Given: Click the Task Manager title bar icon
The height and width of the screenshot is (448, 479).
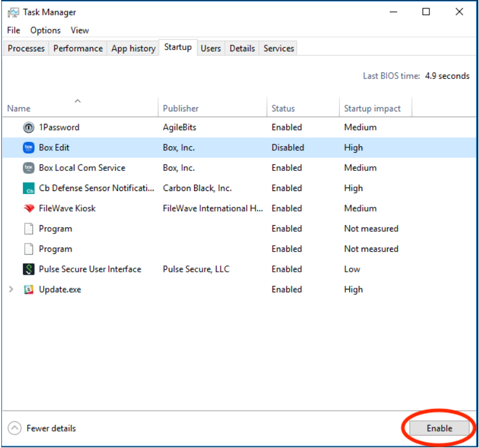Looking at the screenshot, I should click(13, 12).
